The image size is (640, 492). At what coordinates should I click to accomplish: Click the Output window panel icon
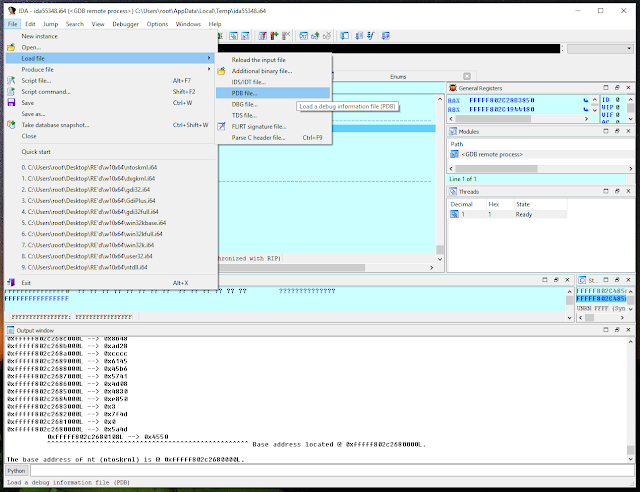(x=11, y=330)
